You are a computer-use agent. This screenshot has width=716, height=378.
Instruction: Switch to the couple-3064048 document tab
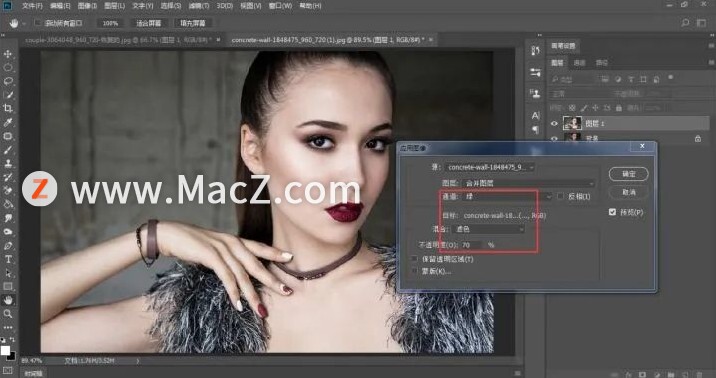[118, 40]
